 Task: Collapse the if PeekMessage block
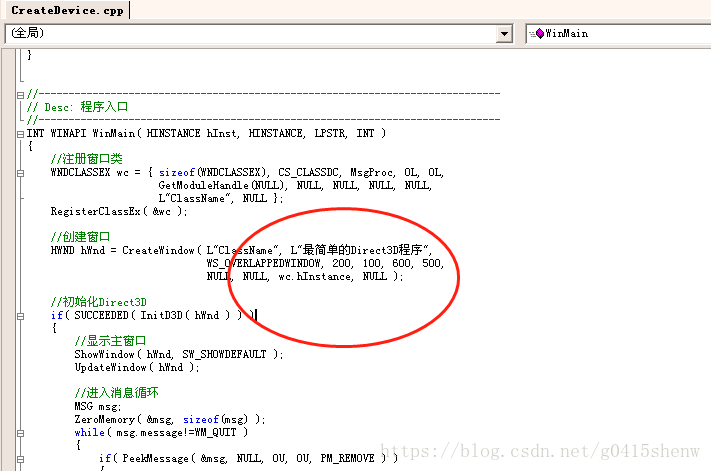coord(20,459)
